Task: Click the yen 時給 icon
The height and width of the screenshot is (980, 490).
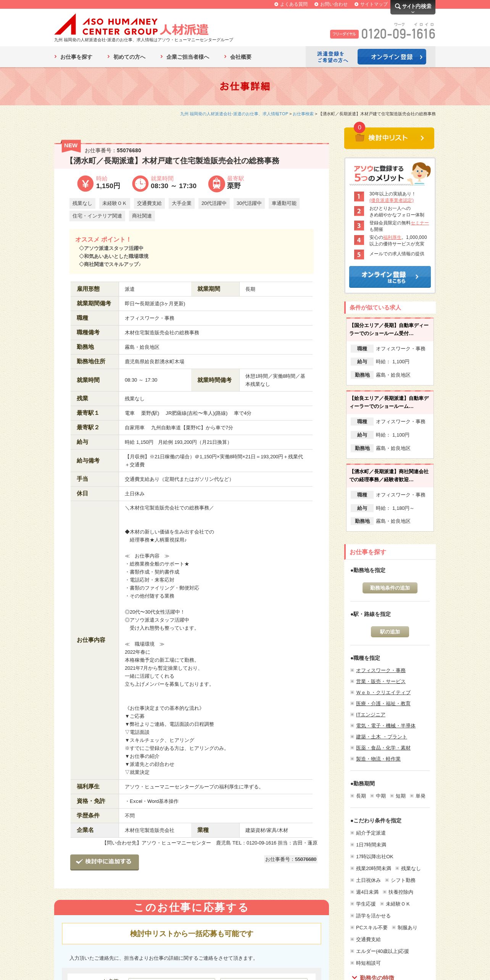Action: pyautogui.click(x=85, y=184)
